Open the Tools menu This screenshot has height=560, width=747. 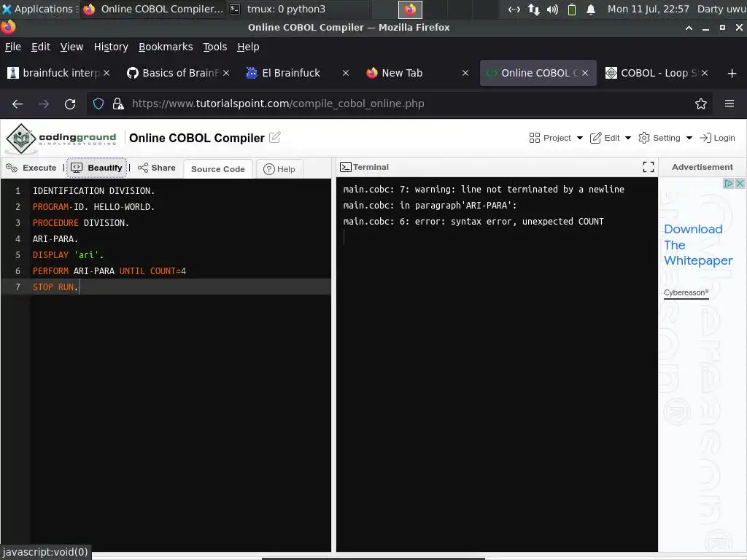click(x=215, y=47)
